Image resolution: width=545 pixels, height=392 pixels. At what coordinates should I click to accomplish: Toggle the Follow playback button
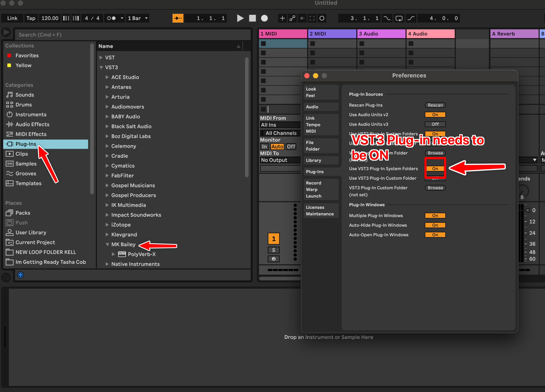pyautogui.click(x=178, y=18)
